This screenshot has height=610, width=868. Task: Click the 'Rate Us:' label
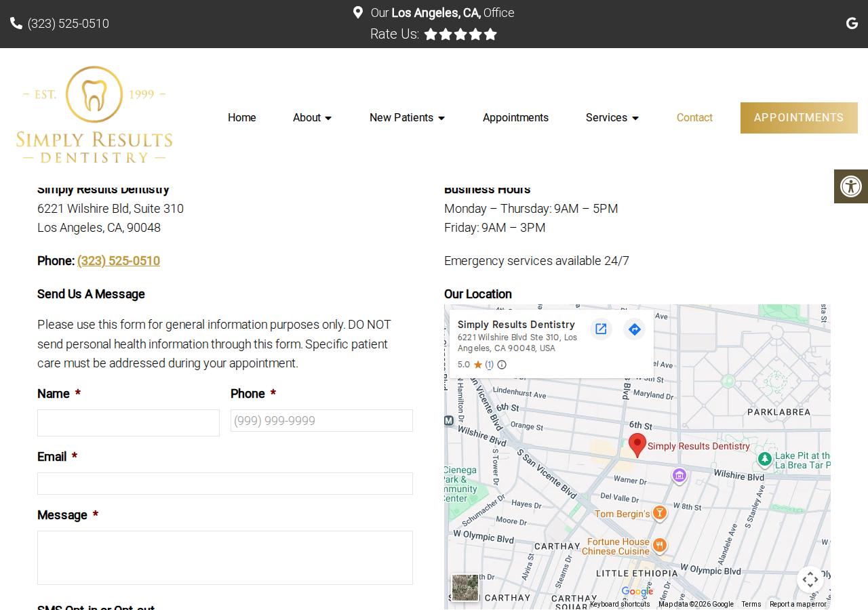[x=395, y=34]
